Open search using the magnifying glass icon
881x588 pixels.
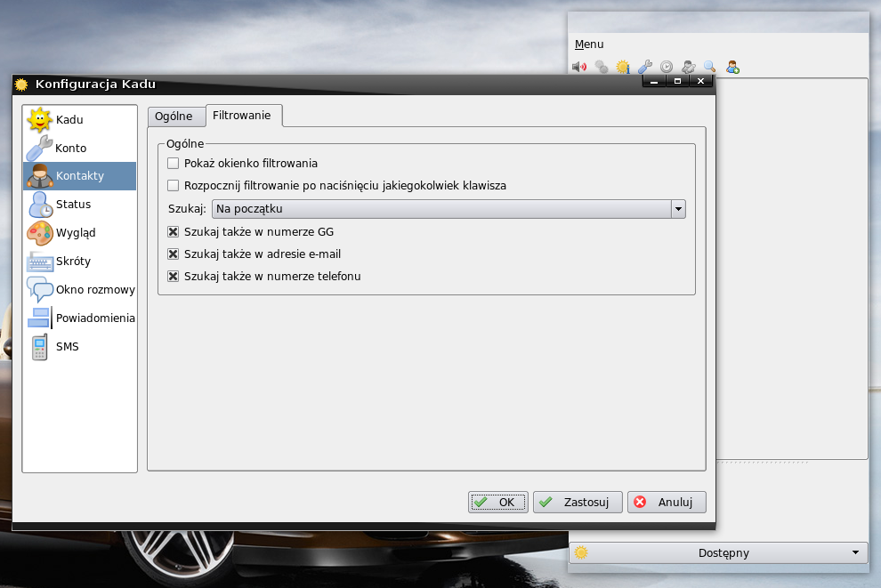tap(709, 68)
